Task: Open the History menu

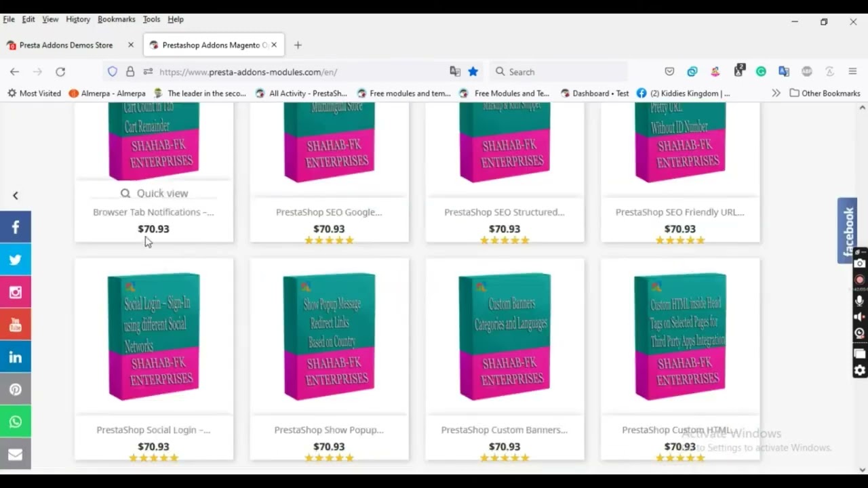Action: click(78, 19)
